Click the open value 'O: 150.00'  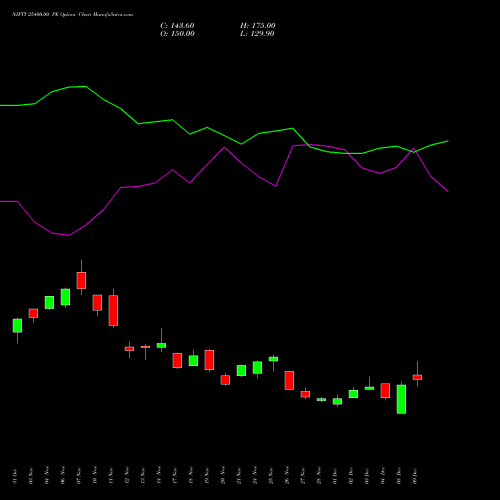point(177,34)
